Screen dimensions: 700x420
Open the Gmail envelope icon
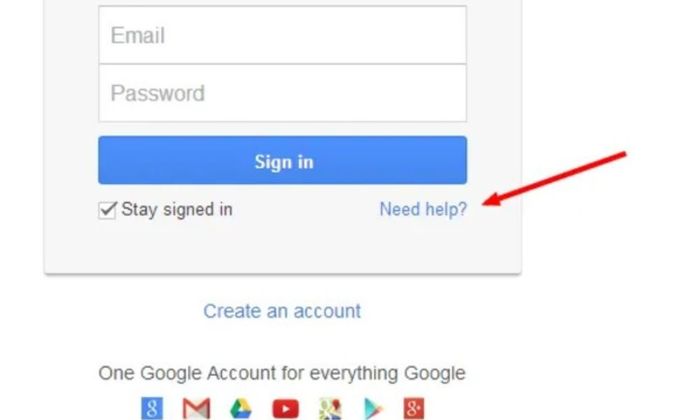pos(196,408)
